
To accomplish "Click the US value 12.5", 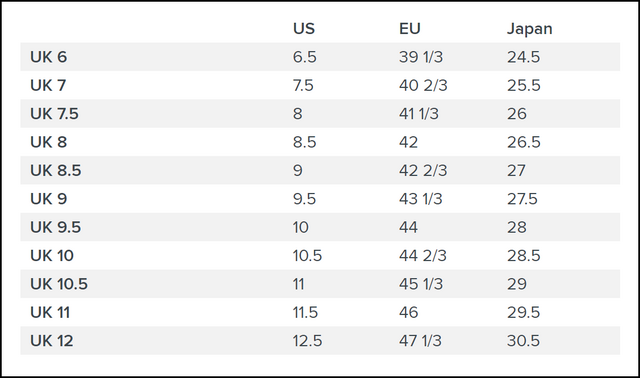I will (307, 340).
